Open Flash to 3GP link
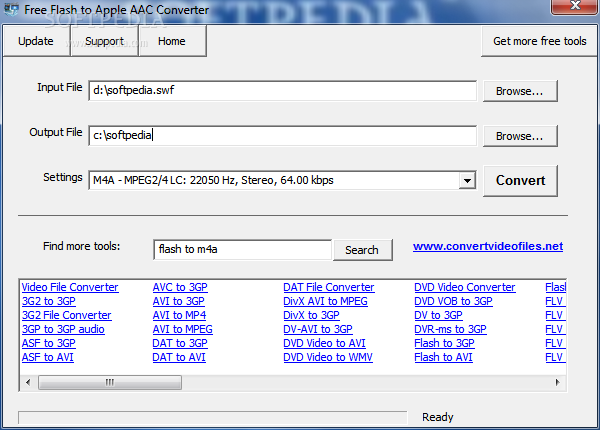This screenshot has width=600, height=430. pos(444,343)
